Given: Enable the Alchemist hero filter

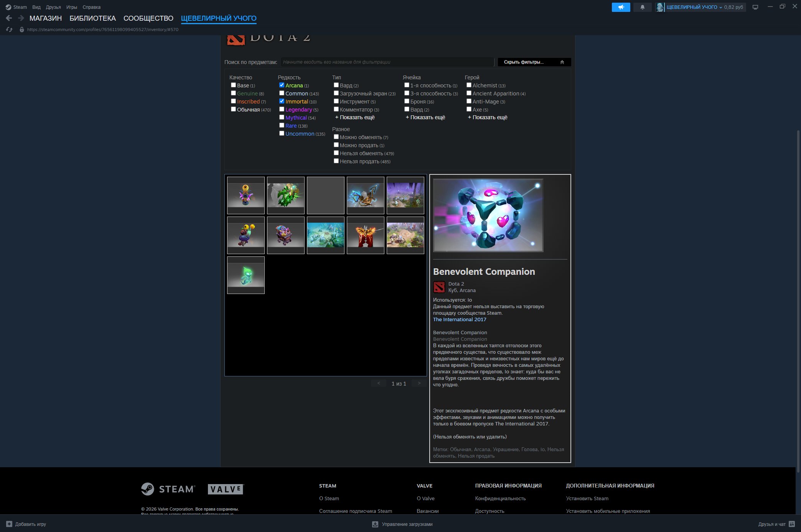Looking at the screenshot, I should 469,85.
